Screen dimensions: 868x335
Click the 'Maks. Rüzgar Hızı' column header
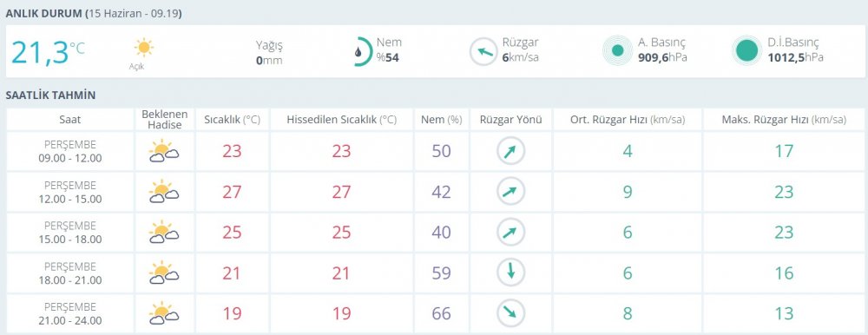784,120
